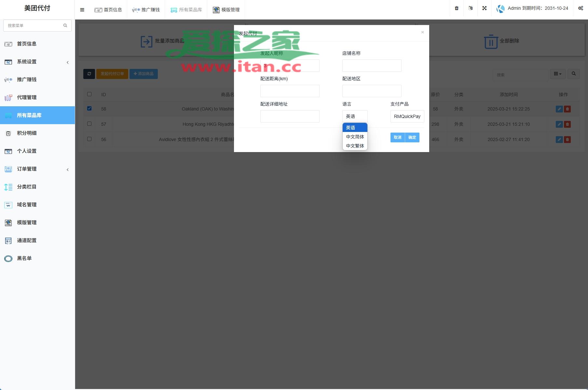Expand the 系统设置 sidebar menu
This screenshot has height=390, width=588.
click(37, 62)
